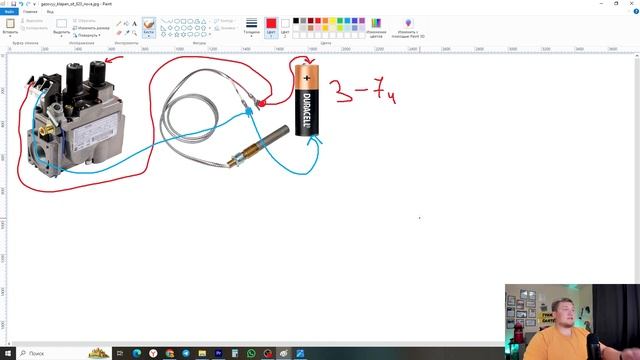The height and width of the screenshot is (360, 640).
Task: Open the File menu tab
Action: pyautogui.click(x=9, y=12)
